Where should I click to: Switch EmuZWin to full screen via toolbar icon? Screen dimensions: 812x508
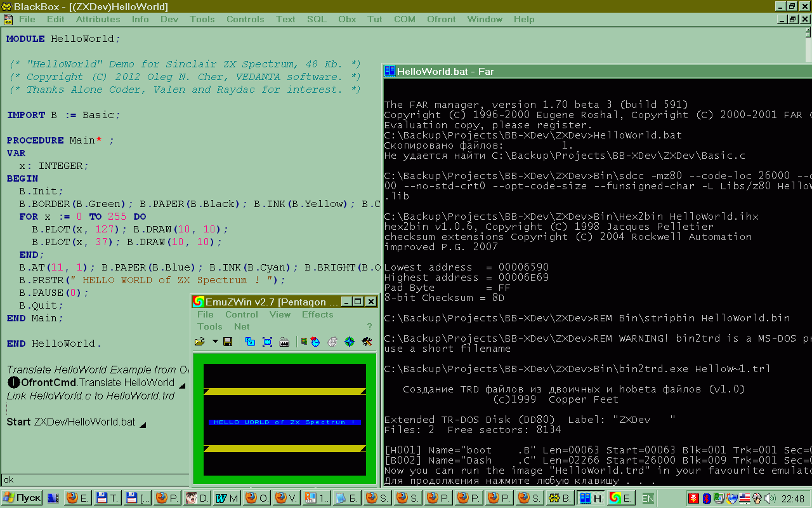click(267, 342)
